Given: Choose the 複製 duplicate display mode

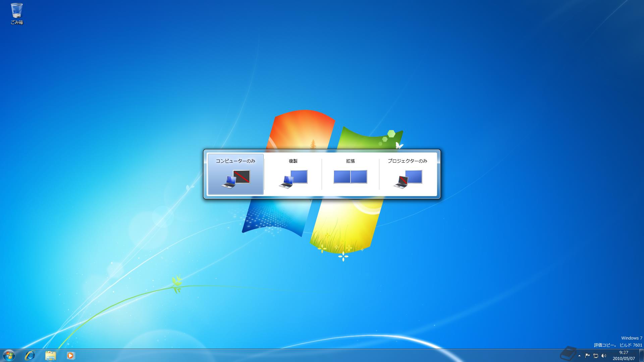Looking at the screenshot, I should [293, 174].
